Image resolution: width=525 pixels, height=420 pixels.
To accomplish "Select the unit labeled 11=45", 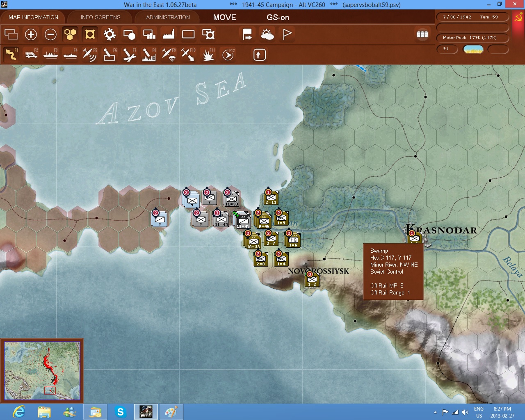I will click(221, 219).
